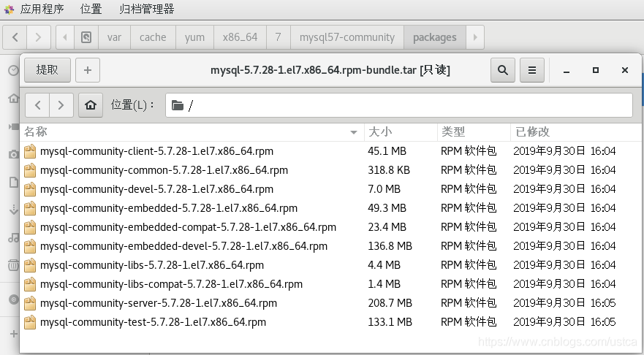Go back using archive's left arrow button
644x355 pixels.
point(38,105)
